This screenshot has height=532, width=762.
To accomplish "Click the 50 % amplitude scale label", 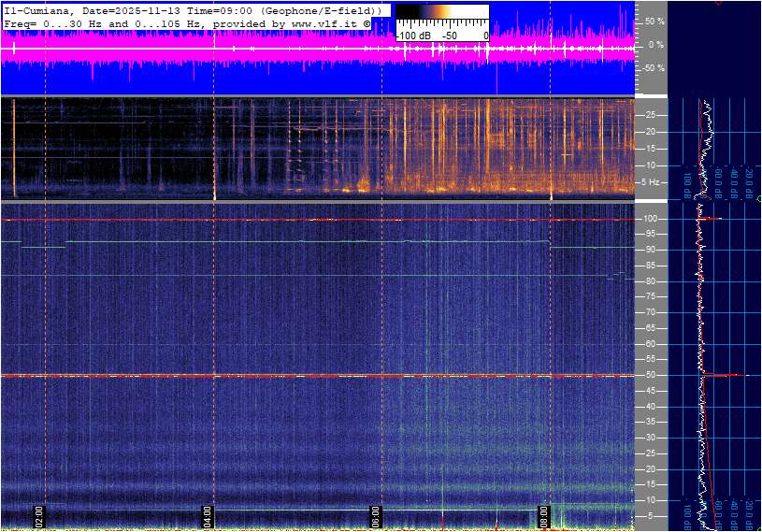I will coord(654,21).
